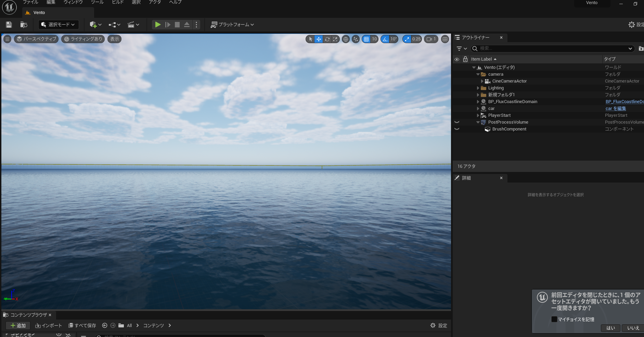
Task: Select CineCameraActor in the Outliner
Action: pyautogui.click(x=510, y=81)
